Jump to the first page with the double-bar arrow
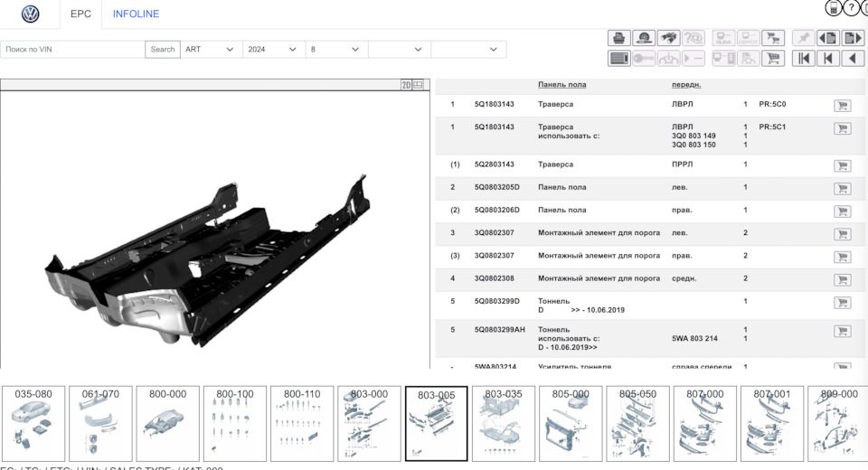The image size is (868, 470). pos(803,59)
